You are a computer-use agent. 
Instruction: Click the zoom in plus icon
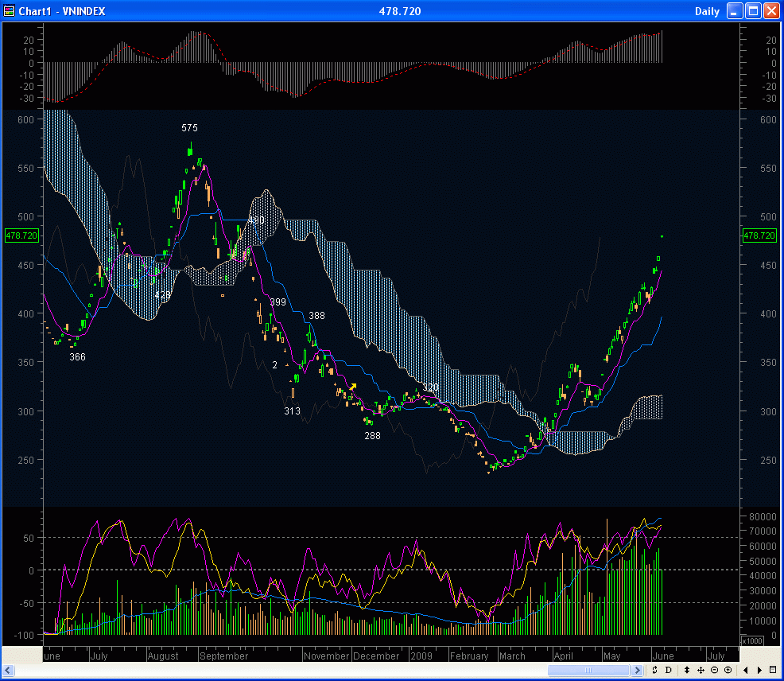pyautogui.click(x=728, y=670)
